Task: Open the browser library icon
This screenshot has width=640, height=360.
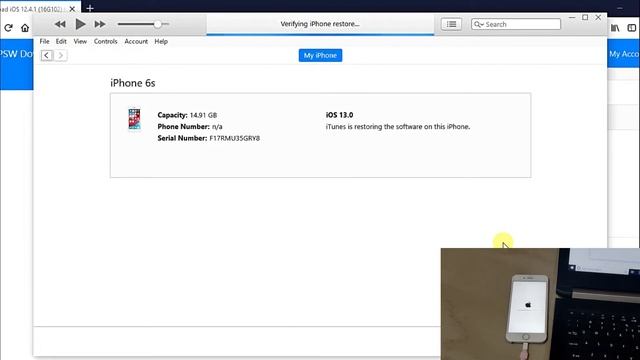Action: pos(615,28)
